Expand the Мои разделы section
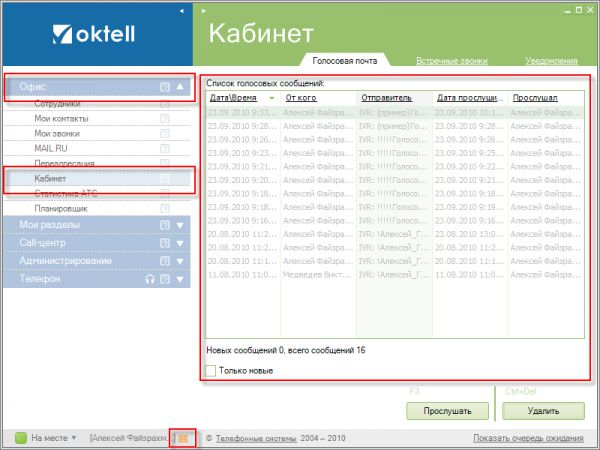 point(180,225)
